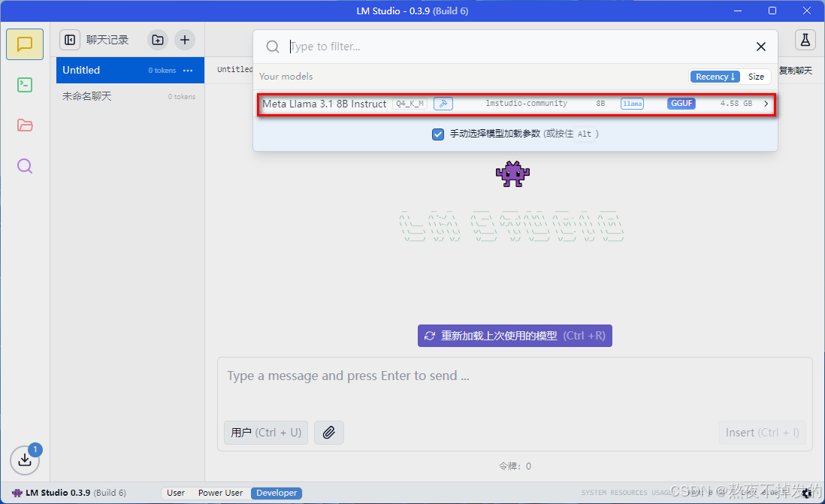Click the tool-use hammer badge on model

pos(443,104)
